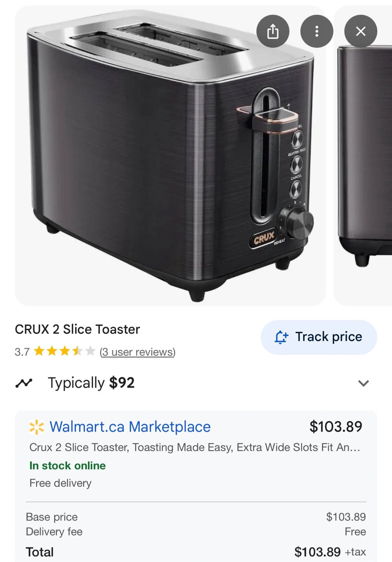Click the Track price button

coord(319,337)
